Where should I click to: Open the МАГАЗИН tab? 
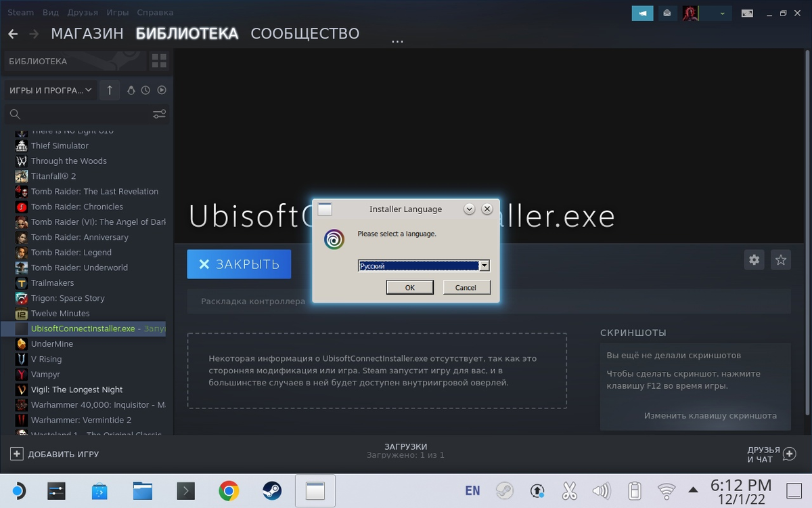pyautogui.click(x=87, y=33)
